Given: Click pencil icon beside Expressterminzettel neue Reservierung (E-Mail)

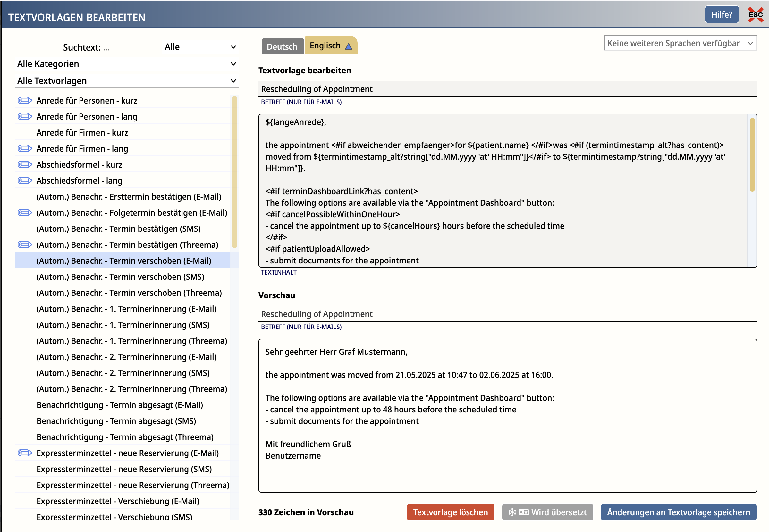Looking at the screenshot, I should coord(25,453).
